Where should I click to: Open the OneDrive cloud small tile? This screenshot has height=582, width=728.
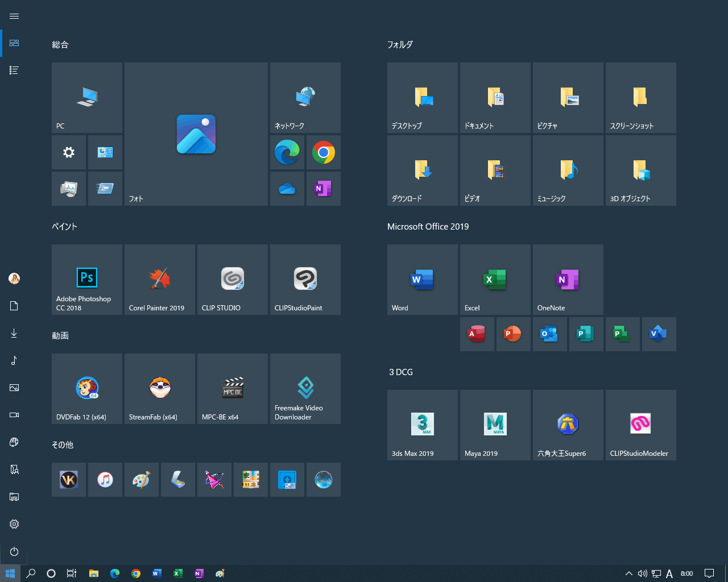pos(287,189)
